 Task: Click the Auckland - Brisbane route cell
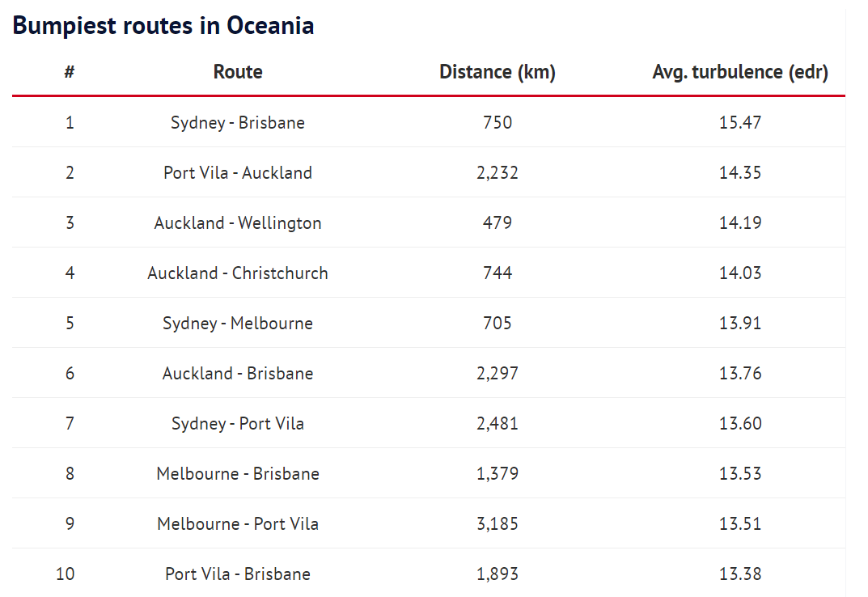pos(238,373)
